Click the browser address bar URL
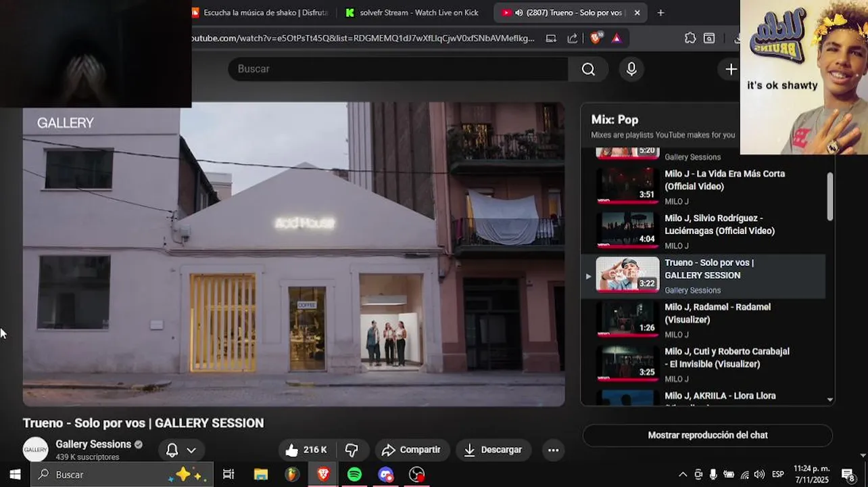This screenshot has width=868, height=487. (x=364, y=39)
